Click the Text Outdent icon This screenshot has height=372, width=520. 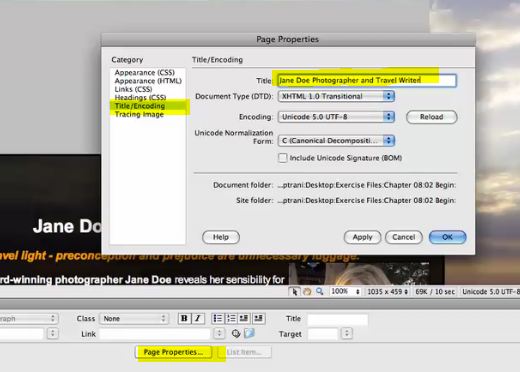[x=244, y=318]
